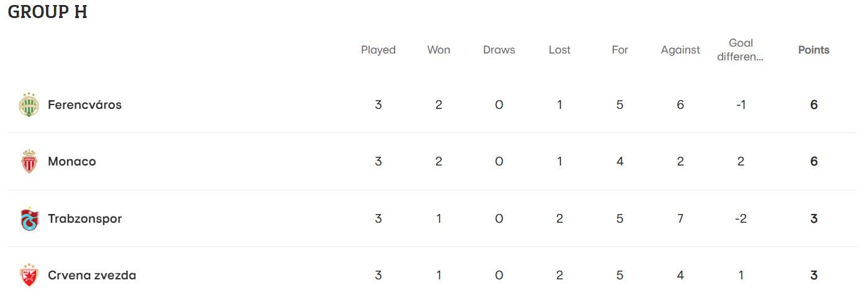Image resolution: width=868 pixels, height=303 pixels.
Task: Open the Monaco team link
Action: [71, 162]
